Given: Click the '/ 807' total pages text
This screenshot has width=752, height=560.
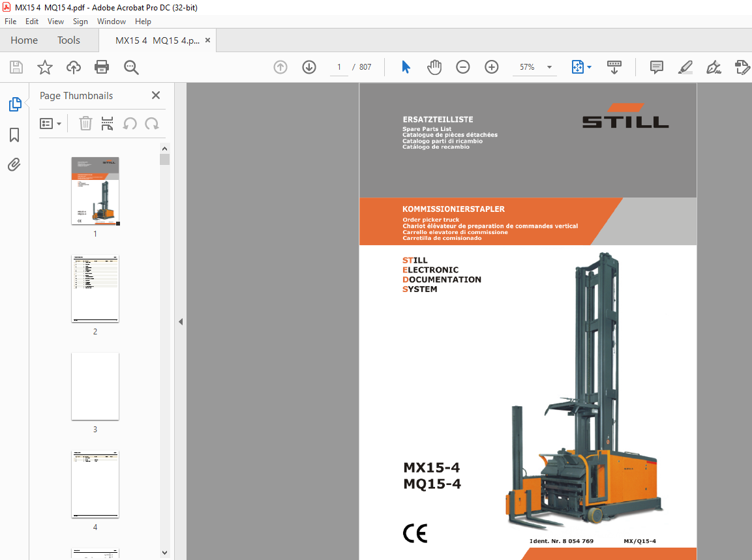Looking at the screenshot, I should tap(361, 67).
